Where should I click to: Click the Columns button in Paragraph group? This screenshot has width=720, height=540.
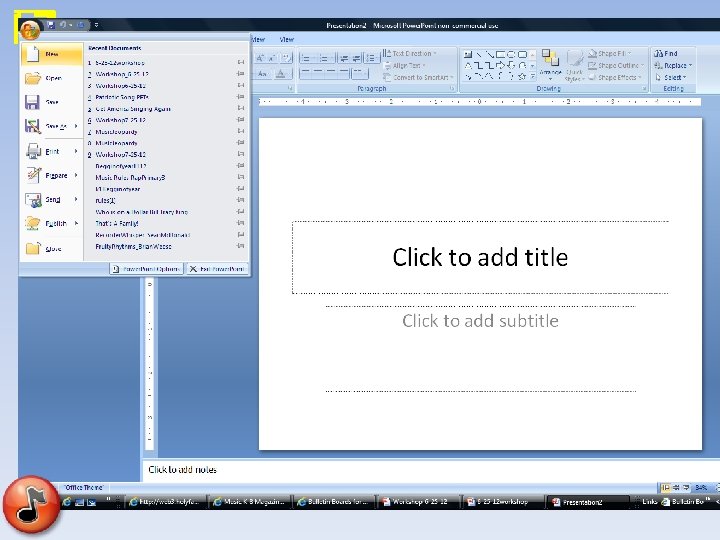click(360, 73)
